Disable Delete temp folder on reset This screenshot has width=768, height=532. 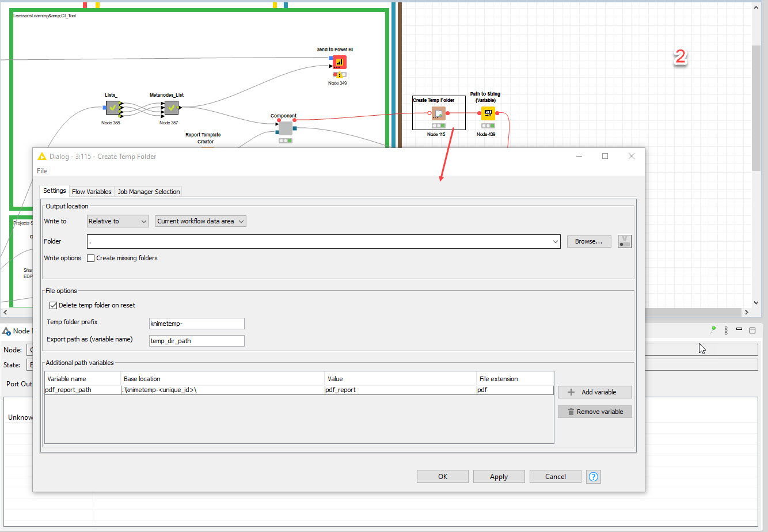click(53, 305)
